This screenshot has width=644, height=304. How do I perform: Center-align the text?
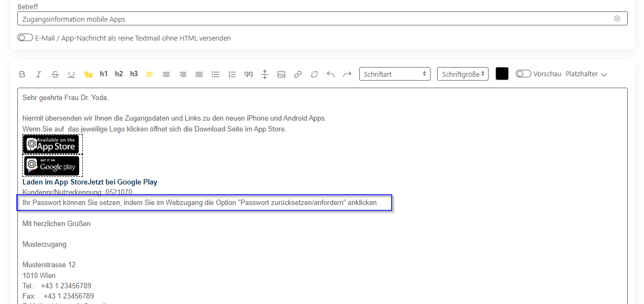[x=166, y=74]
